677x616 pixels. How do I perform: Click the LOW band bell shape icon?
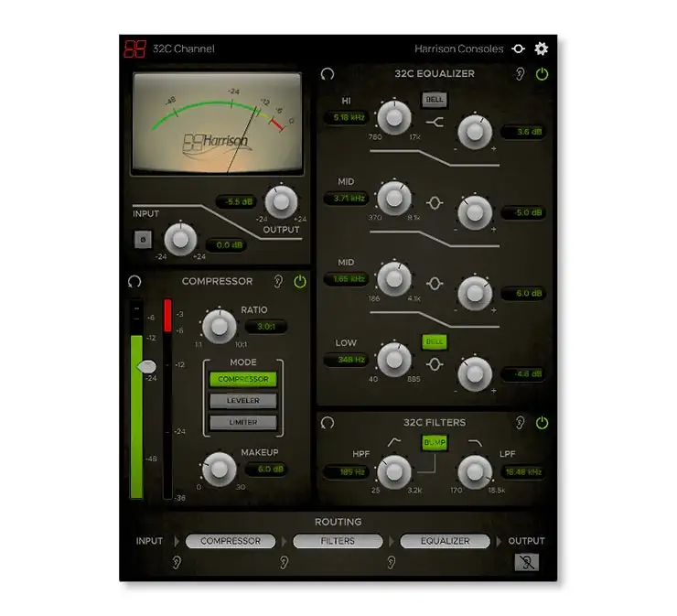pos(435,364)
